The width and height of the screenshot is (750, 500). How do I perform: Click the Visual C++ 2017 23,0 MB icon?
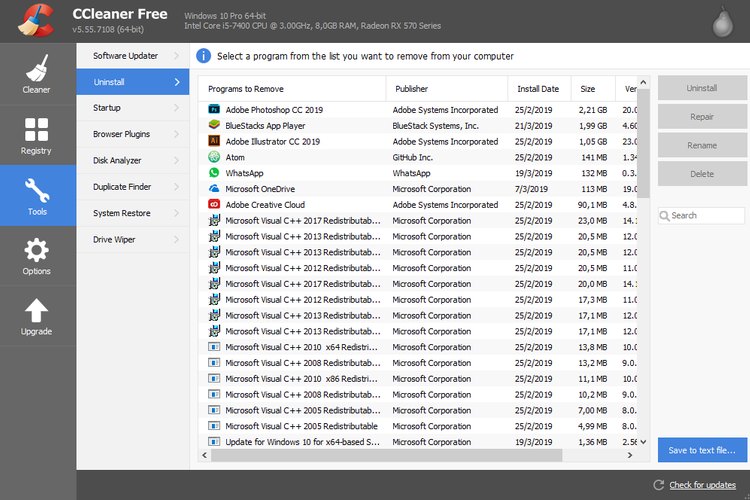coord(214,220)
